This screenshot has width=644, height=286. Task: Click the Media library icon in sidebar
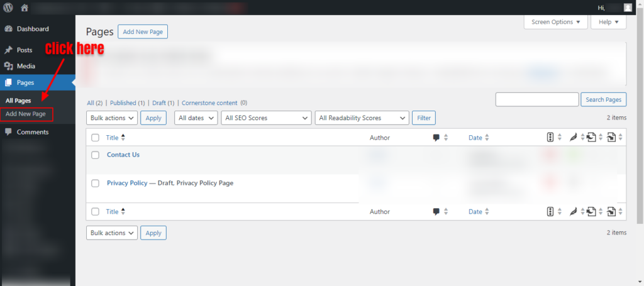pyautogui.click(x=8, y=66)
